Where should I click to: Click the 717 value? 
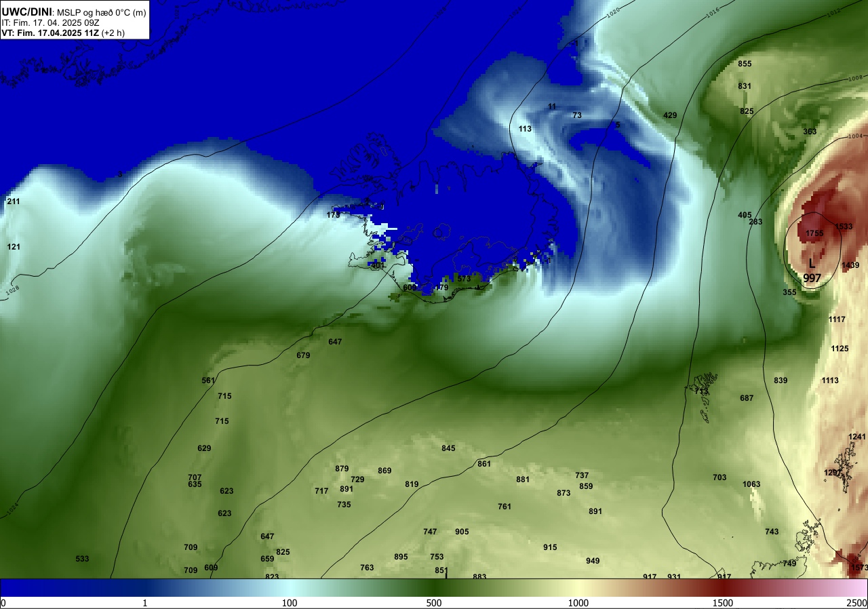[x=321, y=491]
